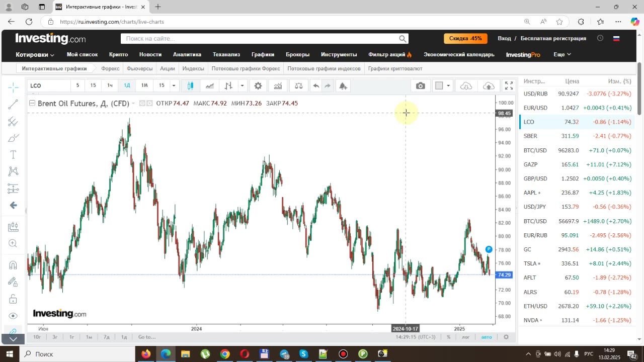Select BTC/USD 96283.0 row in watchlist
644x362 pixels.
coord(577,150)
